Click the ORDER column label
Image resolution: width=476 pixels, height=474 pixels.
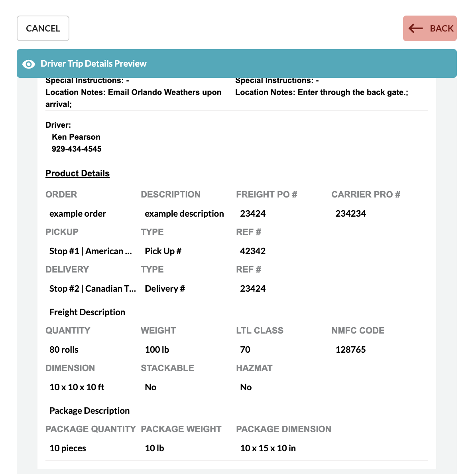pos(61,194)
